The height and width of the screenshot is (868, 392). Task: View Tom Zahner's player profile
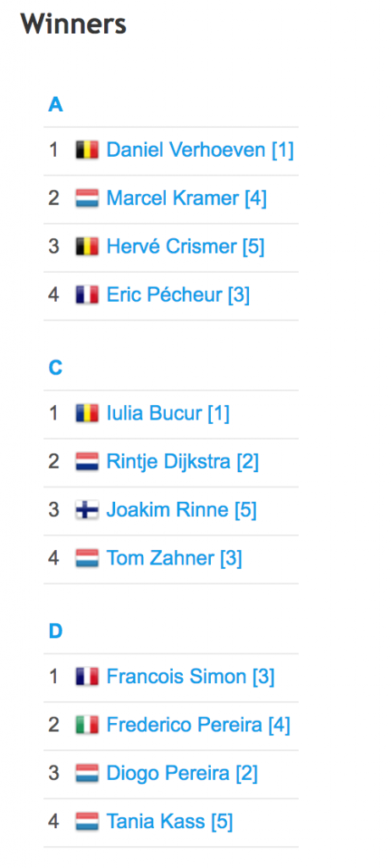[x=174, y=558]
